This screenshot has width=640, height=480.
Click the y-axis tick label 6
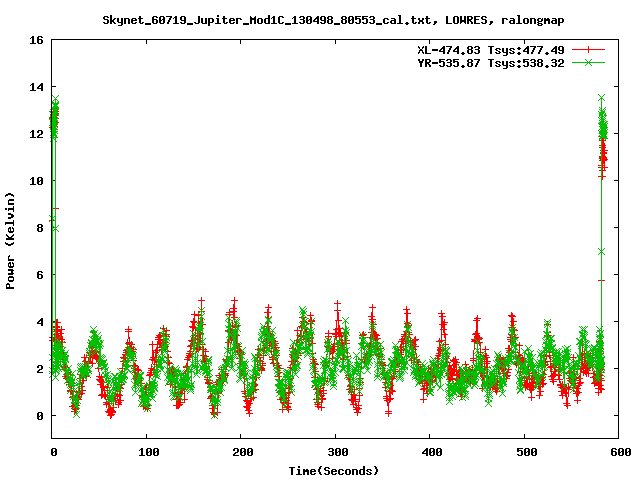40,275
